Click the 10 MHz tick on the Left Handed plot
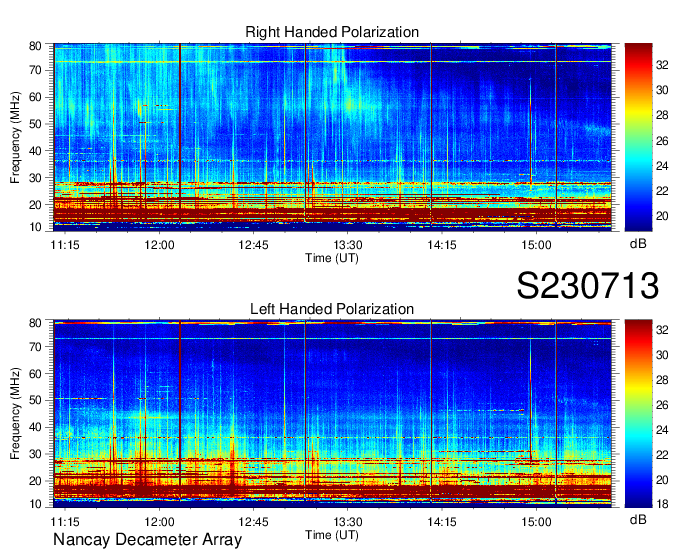This screenshot has width=680, height=552. pyautogui.click(x=35, y=504)
